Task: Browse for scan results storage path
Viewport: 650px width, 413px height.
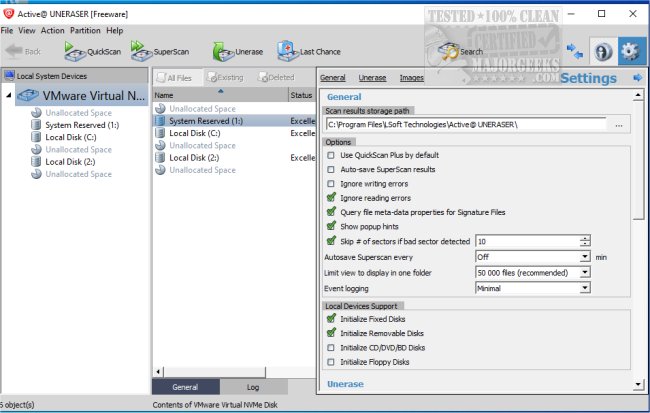Action: [x=618, y=124]
